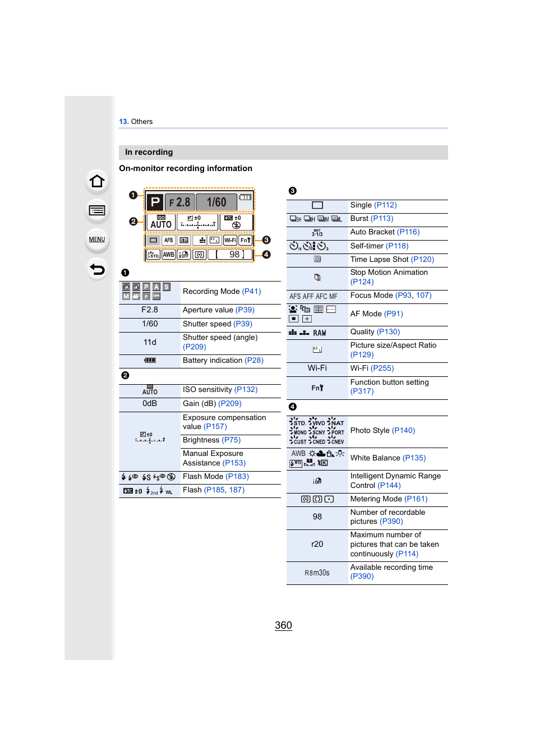Click the 'R8m30s' recording time value

pos(317,573)
